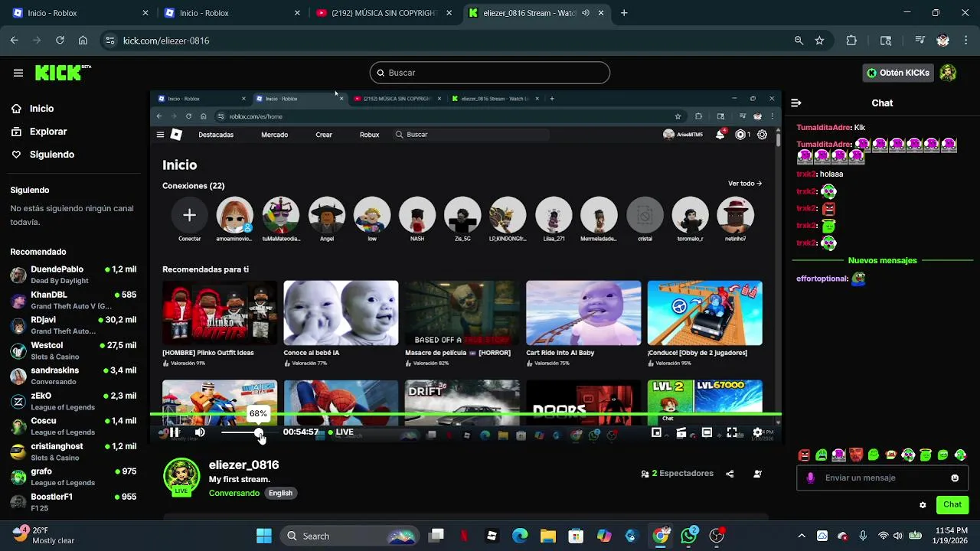The height and width of the screenshot is (551, 980).
Task: Open recommended channel KhanDBL
Action: (73, 300)
